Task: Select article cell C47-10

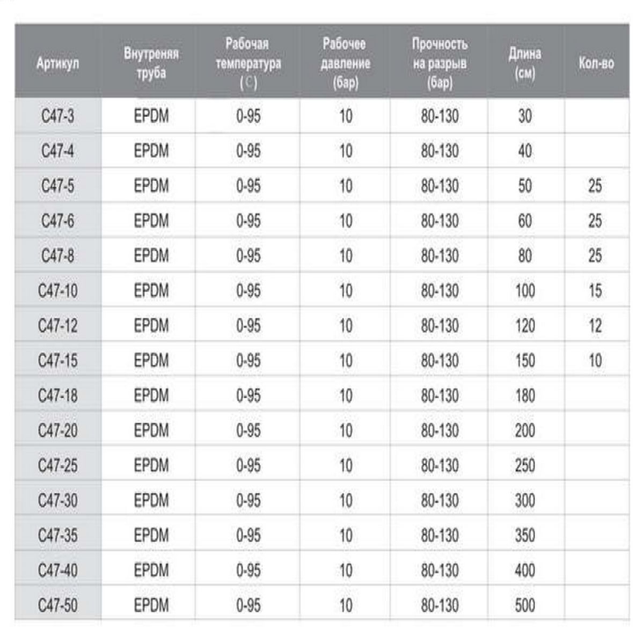Action: (x=58, y=290)
